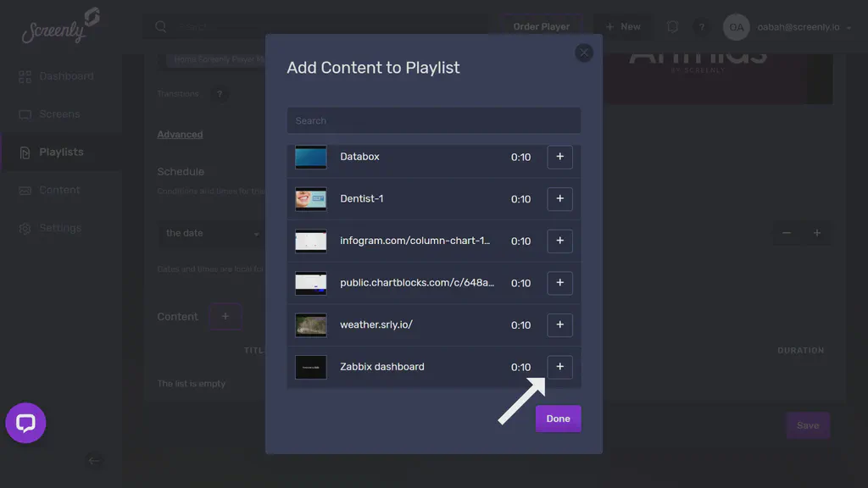Collapse the sidebar with the back arrow

point(94,461)
